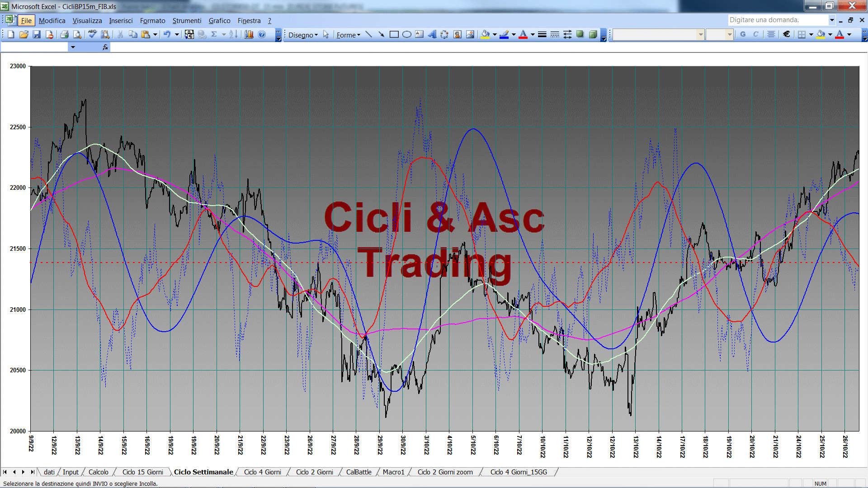Print the sheet using the printer icon
868x488 pixels.
coord(64,34)
